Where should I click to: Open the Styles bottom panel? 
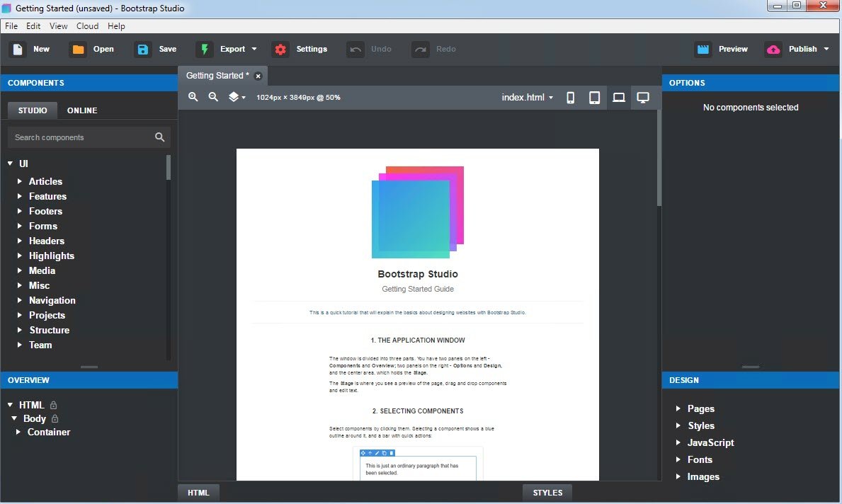click(x=547, y=493)
